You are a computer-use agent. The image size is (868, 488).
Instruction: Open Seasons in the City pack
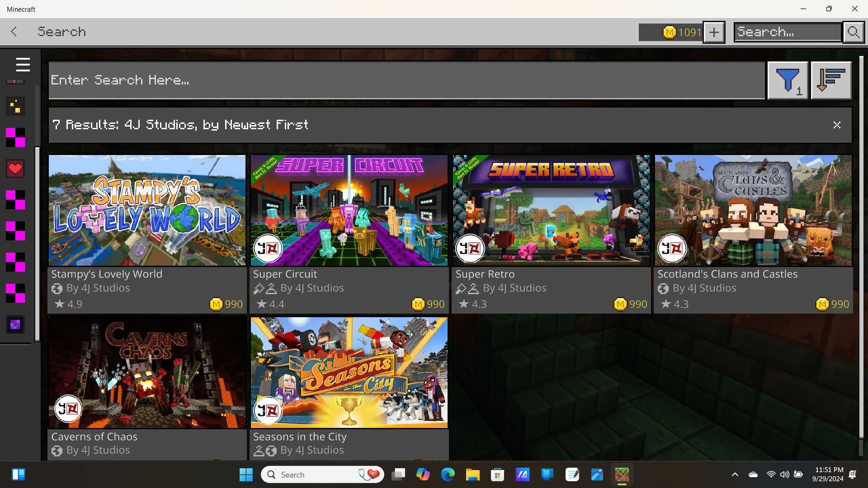point(349,373)
